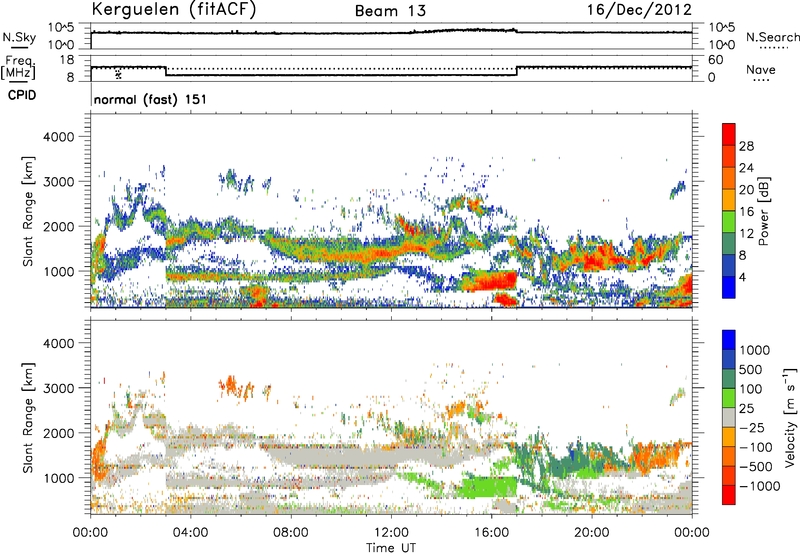Click the Velocity [m s-1] colorbar title

tap(790, 417)
